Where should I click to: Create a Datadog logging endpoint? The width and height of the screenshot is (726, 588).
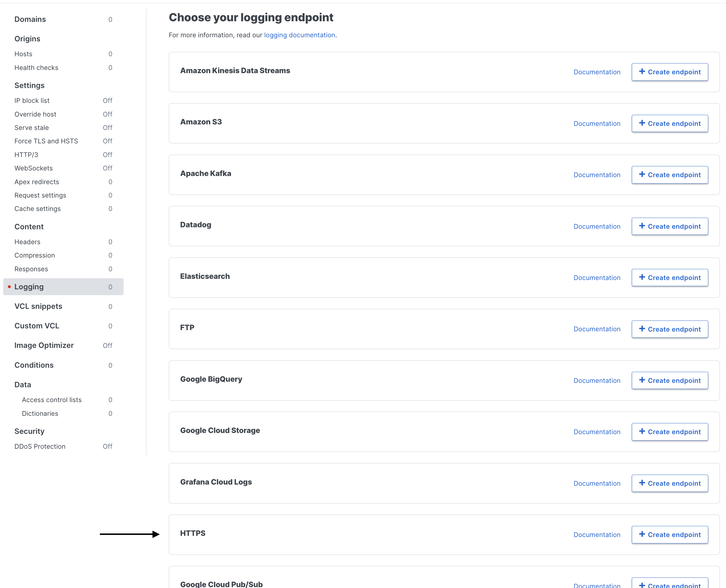(x=669, y=226)
